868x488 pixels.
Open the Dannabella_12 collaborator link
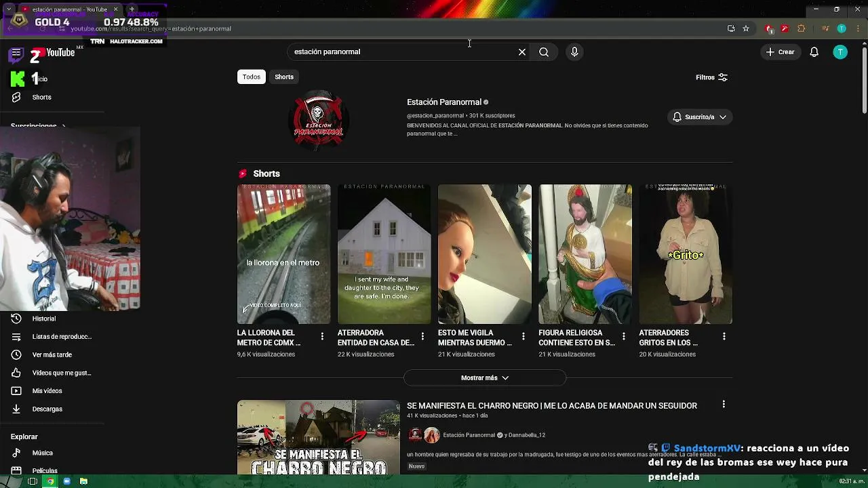(527, 435)
